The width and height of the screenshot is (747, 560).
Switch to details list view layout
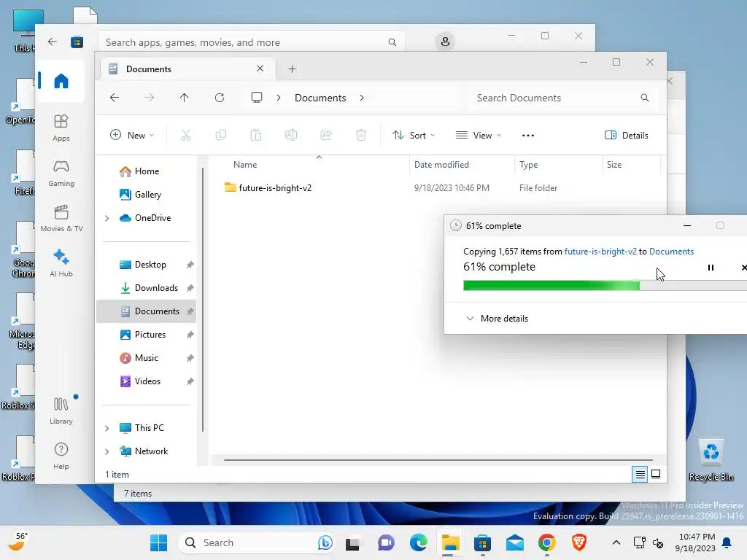click(x=640, y=474)
